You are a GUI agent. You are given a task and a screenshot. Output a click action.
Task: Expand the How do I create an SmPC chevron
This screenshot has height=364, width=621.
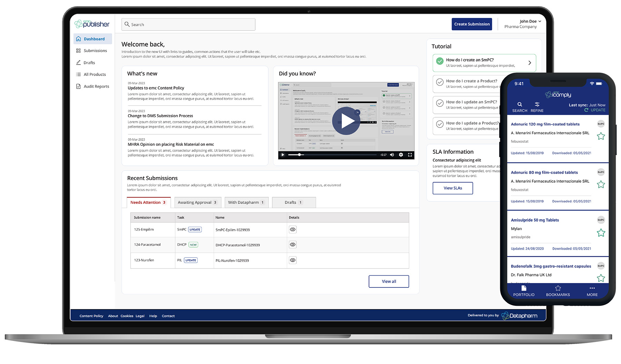(x=530, y=63)
